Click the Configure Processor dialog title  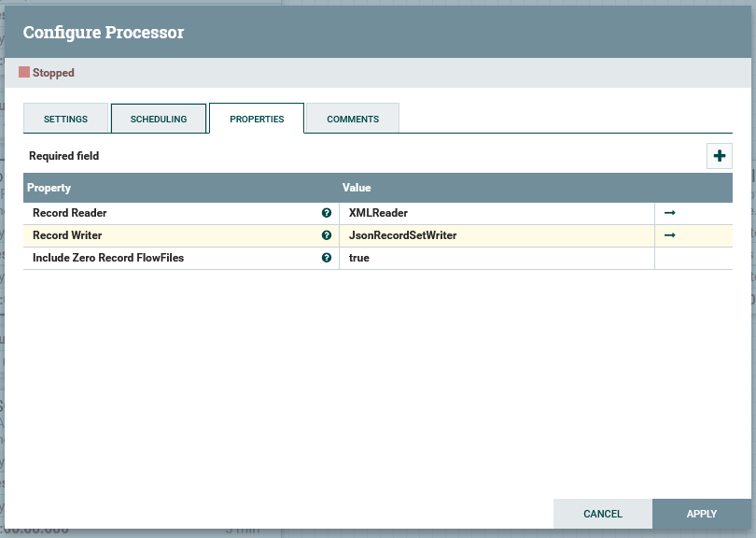tap(104, 33)
